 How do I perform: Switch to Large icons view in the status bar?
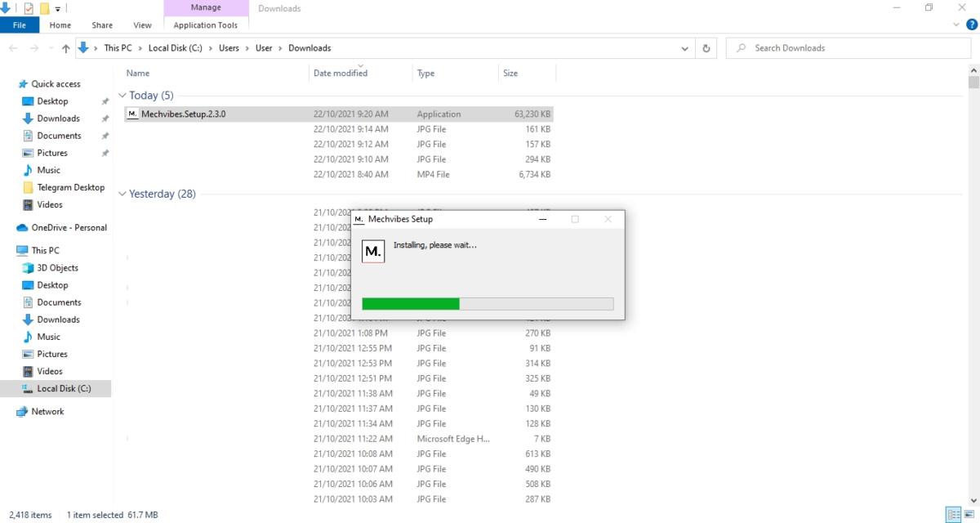pos(969,515)
